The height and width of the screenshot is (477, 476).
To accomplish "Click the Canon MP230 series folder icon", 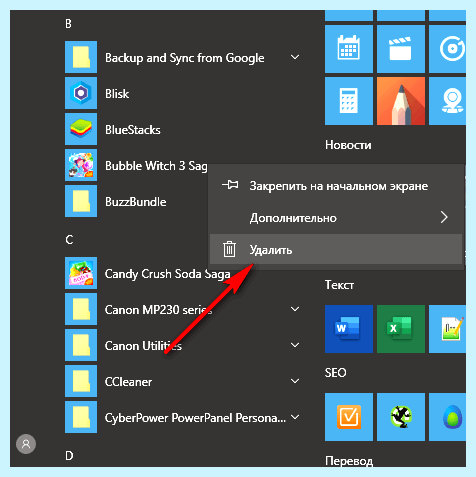I will pyautogui.click(x=81, y=309).
